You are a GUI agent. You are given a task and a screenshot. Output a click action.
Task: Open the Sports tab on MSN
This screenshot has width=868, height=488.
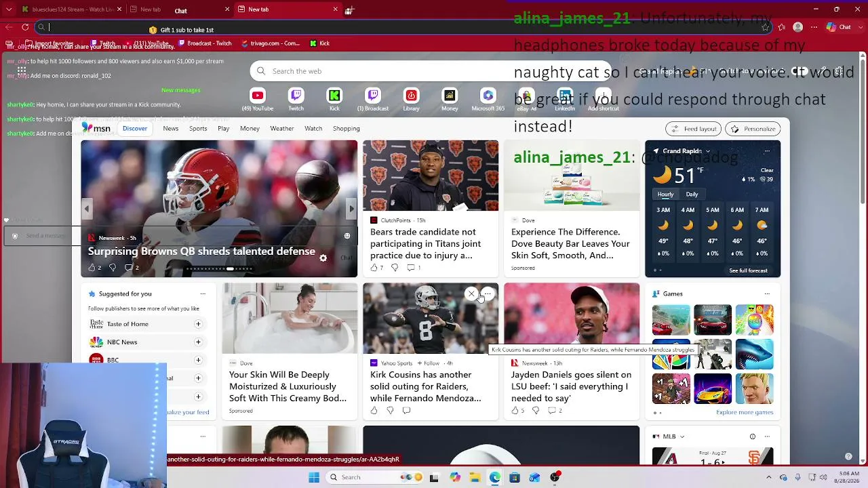pos(198,128)
